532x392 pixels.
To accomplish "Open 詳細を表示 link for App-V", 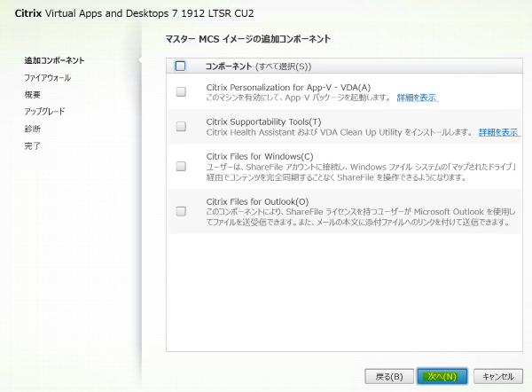I will click(418, 98).
